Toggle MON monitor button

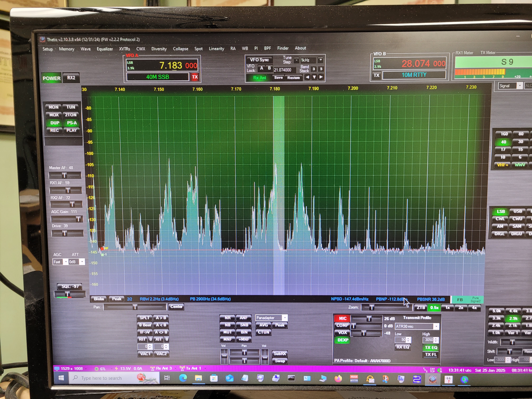click(54, 107)
